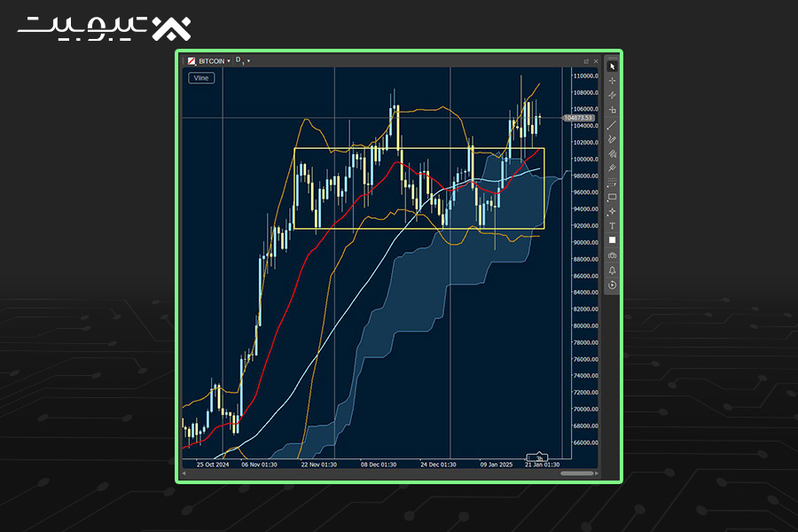Select the trend line drawing tool
This screenshot has width=798, height=532.
click(x=612, y=125)
